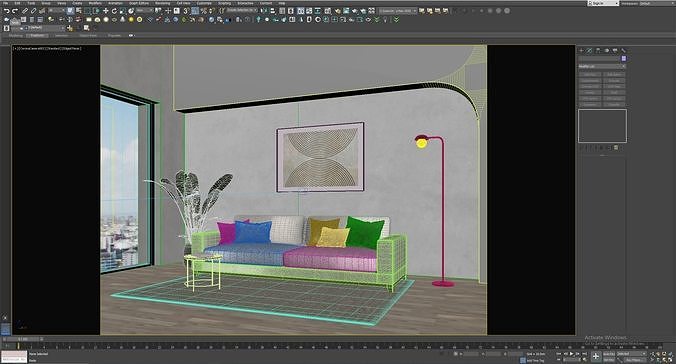Viewport: 676px width, 364px height.
Task: Open the Help menu
Action: [282, 3]
